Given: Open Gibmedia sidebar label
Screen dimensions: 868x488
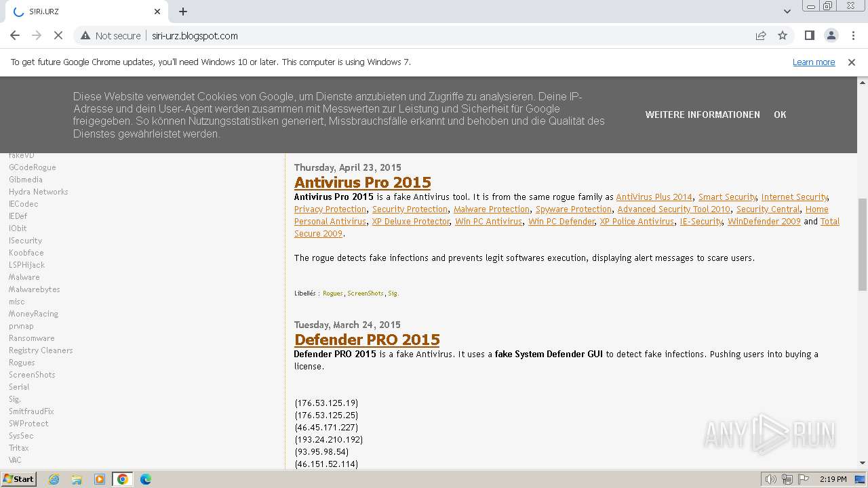Looking at the screenshot, I should (x=26, y=180).
